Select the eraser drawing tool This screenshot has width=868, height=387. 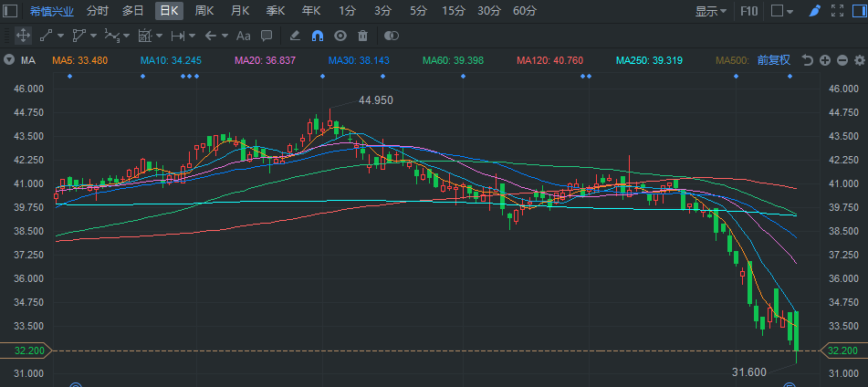294,36
